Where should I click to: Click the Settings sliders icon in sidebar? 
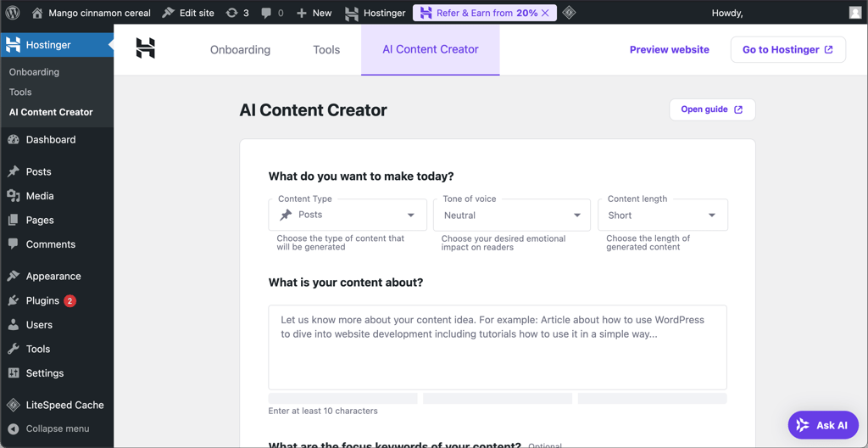[x=14, y=373]
